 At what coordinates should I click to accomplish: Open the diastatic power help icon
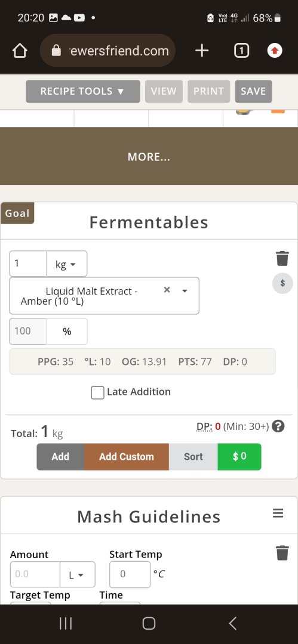pos(278,426)
